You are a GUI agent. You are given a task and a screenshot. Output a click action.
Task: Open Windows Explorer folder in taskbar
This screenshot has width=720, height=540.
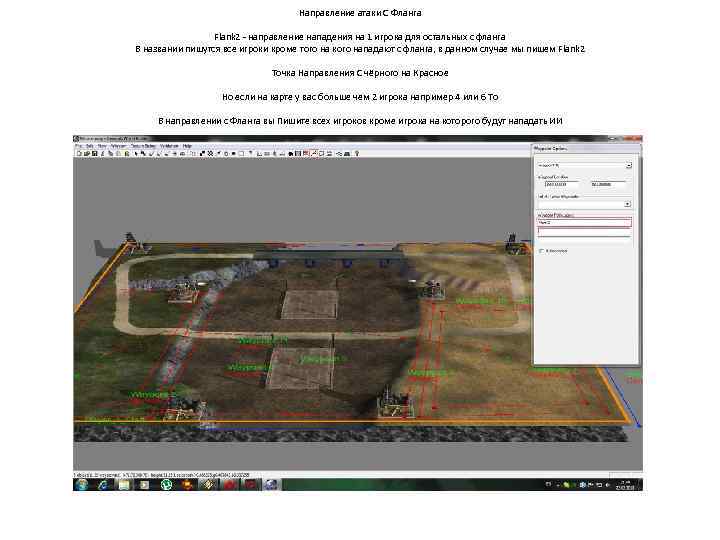(124, 485)
